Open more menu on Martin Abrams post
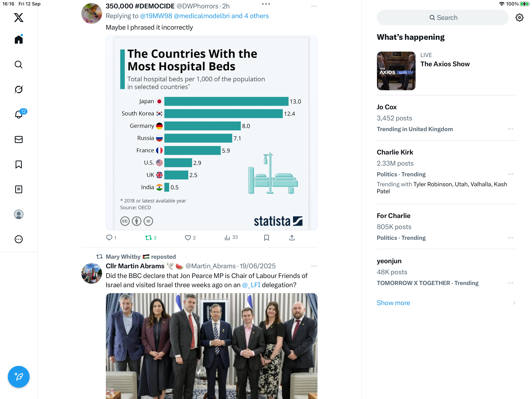Image resolution: width=532 pixels, height=399 pixels. point(314,266)
